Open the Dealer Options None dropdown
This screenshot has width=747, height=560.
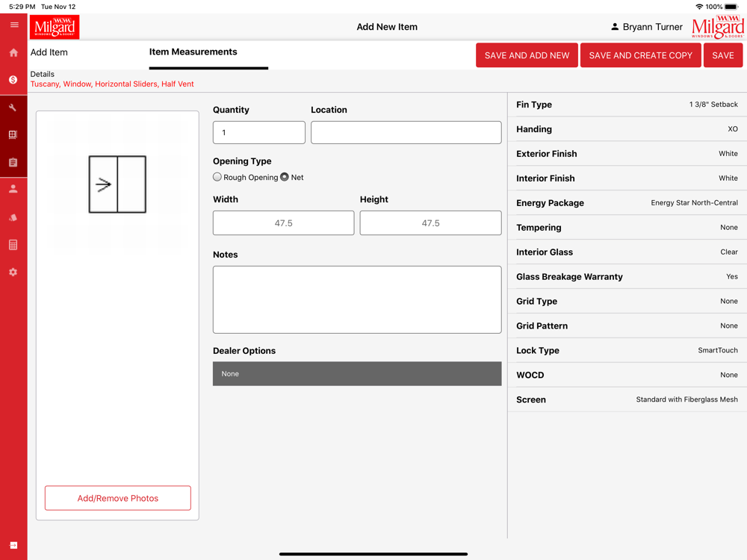pyautogui.click(x=357, y=374)
